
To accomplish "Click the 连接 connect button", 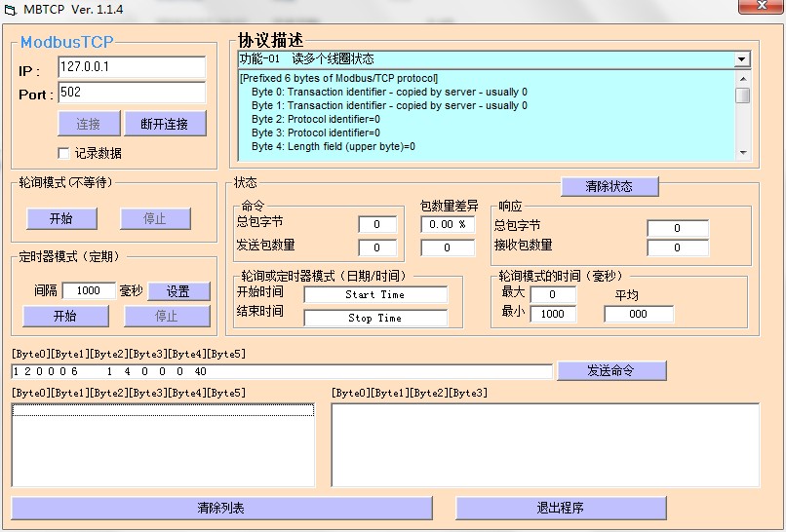I will [x=89, y=124].
